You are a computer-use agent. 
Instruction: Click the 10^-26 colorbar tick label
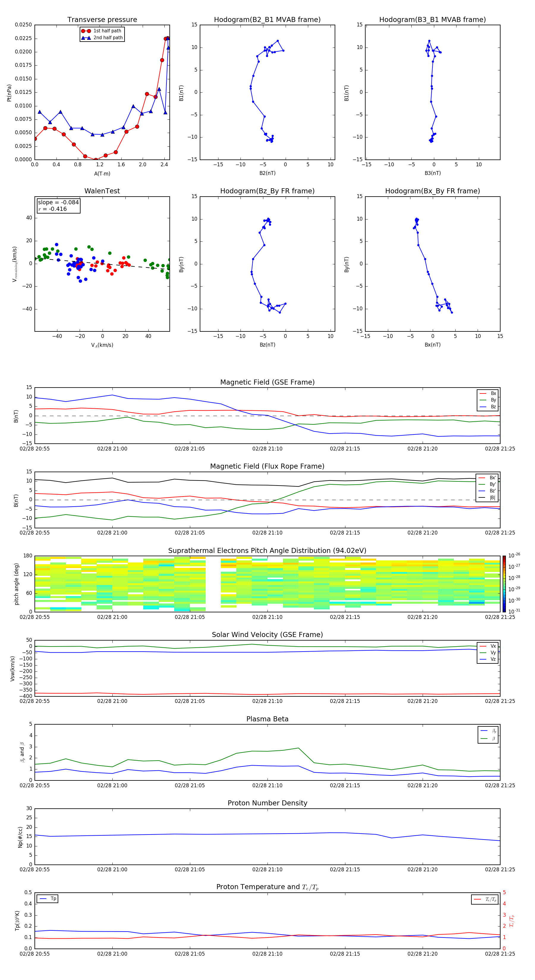point(514,555)
